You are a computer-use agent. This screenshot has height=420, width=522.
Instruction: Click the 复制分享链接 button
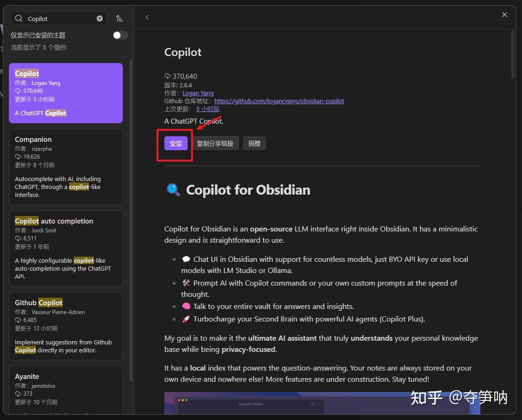click(216, 143)
